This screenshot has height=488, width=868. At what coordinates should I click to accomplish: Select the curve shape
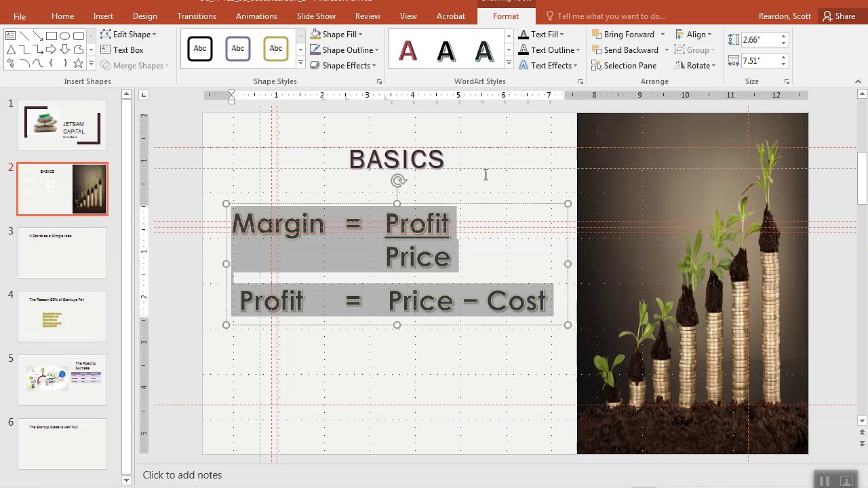[x=37, y=63]
